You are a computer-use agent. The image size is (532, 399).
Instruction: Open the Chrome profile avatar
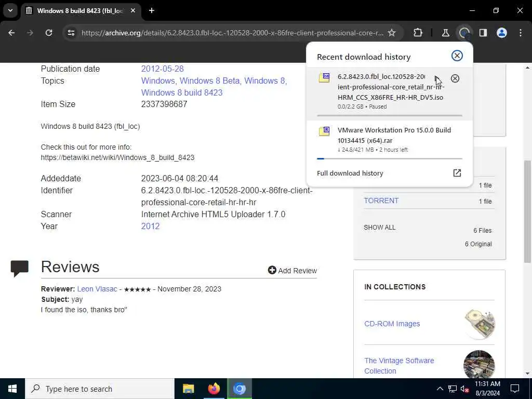click(502, 33)
